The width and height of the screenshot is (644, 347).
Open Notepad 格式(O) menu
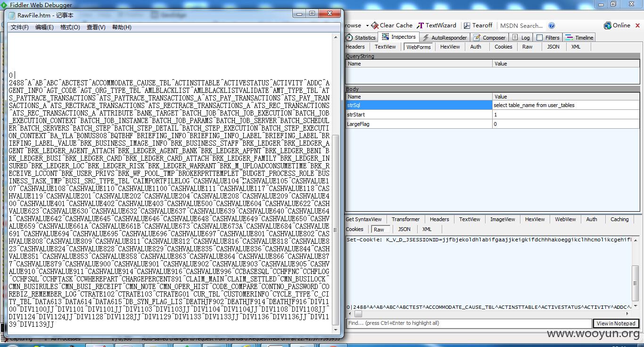[x=70, y=27]
